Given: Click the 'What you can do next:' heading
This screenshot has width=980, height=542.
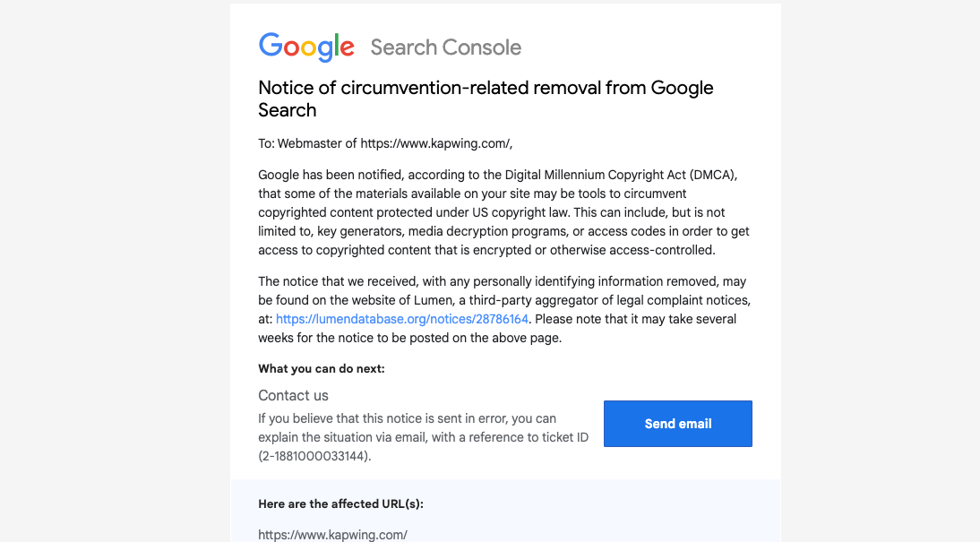Looking at the screenshot, I should point(321,368).
